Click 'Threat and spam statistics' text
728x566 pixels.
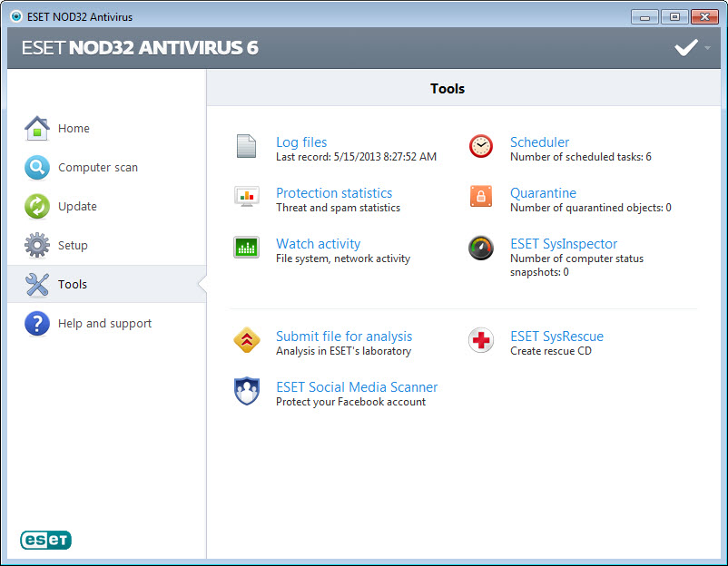338,208
